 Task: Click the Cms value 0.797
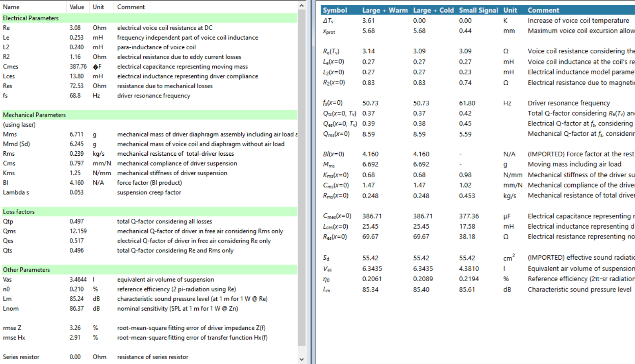76,163
